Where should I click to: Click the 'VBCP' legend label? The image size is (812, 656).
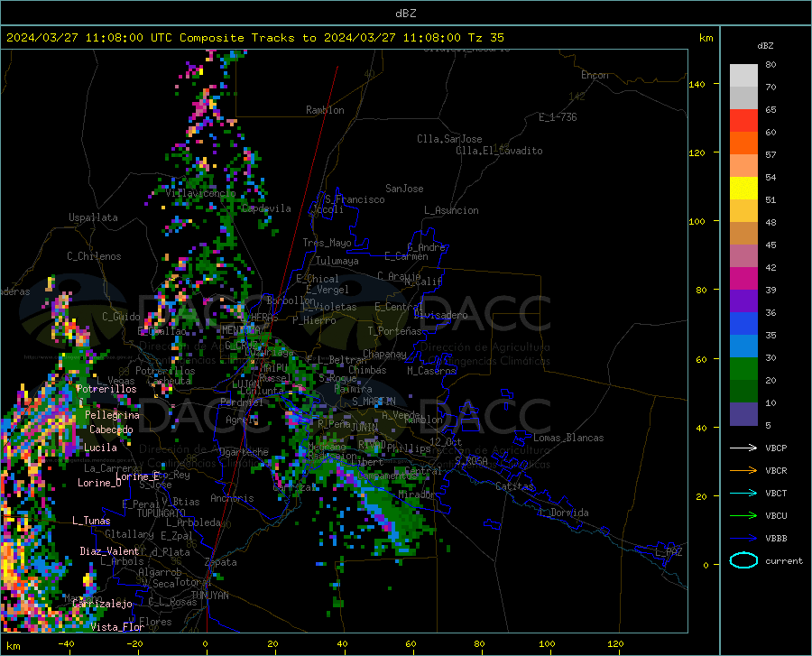[x=776, y=448]
